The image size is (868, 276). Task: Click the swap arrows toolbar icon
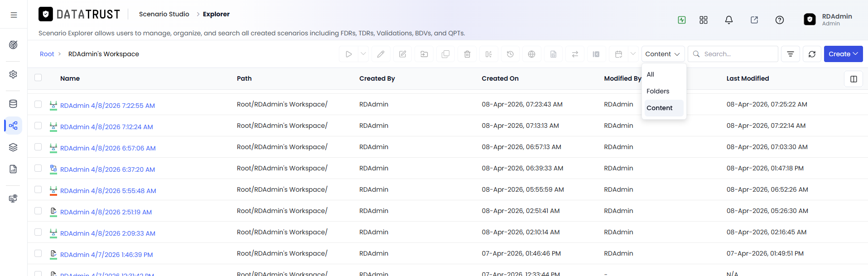point(575,54)
